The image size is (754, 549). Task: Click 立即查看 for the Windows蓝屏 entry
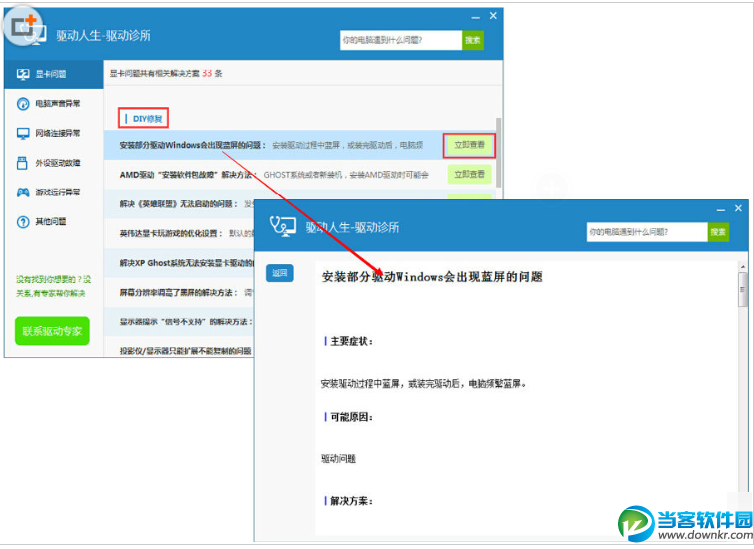[x=469, y=145]
